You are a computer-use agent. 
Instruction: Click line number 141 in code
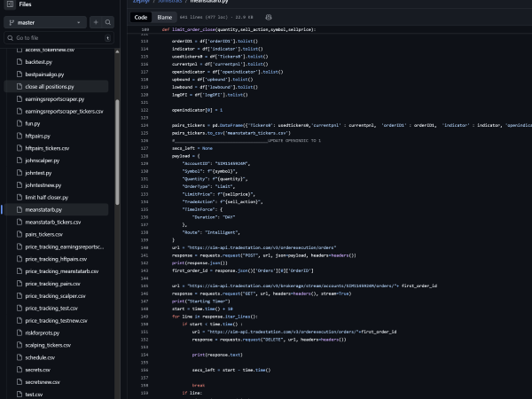coord(145,254)
